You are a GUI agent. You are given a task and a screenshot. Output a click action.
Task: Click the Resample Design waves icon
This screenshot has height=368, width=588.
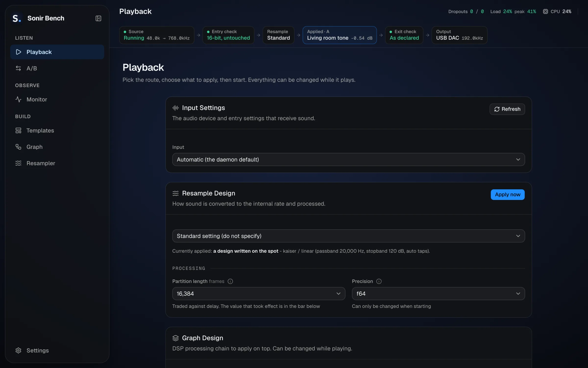(x=175, y=193)
